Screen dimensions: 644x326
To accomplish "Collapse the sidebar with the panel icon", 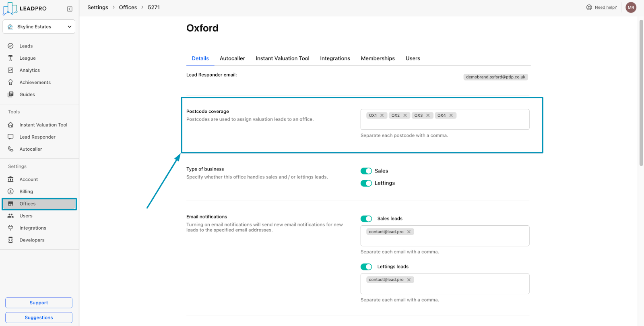I will pos(70,9).
